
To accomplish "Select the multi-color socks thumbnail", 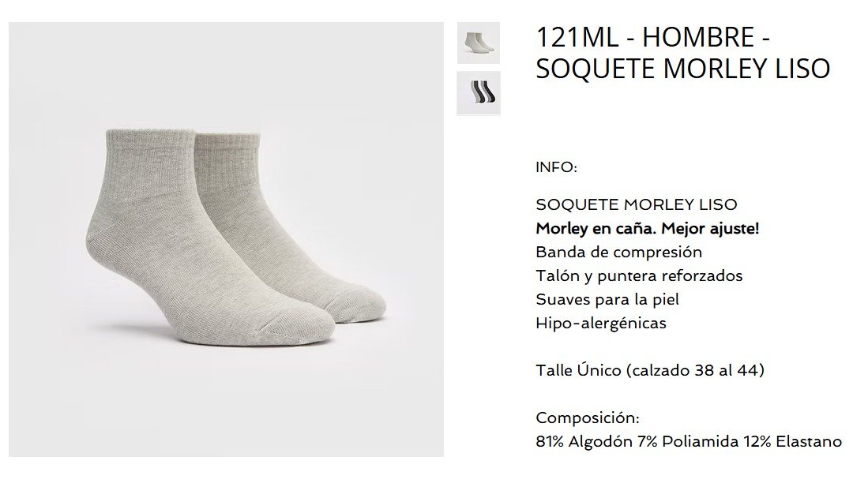I will 479,93.
